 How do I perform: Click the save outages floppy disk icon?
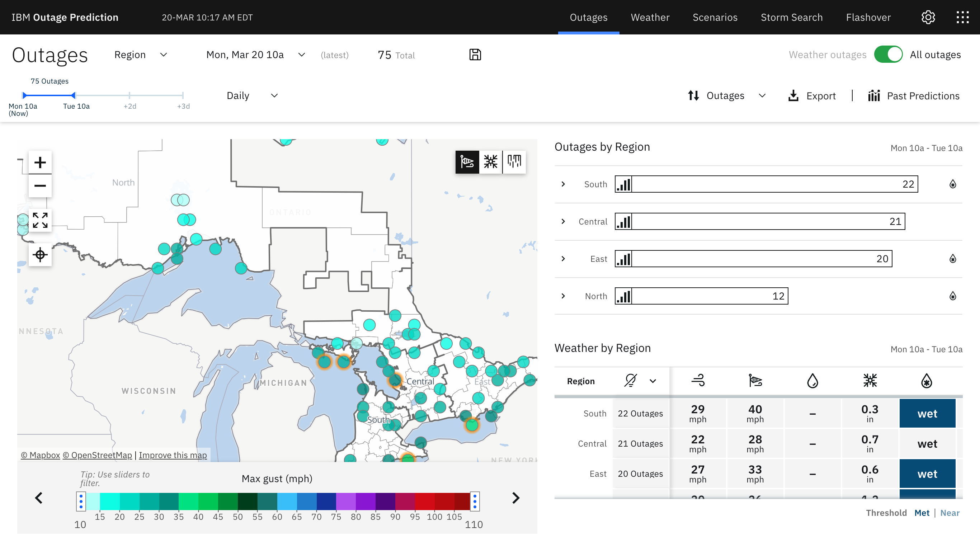[x=476, y=55]
